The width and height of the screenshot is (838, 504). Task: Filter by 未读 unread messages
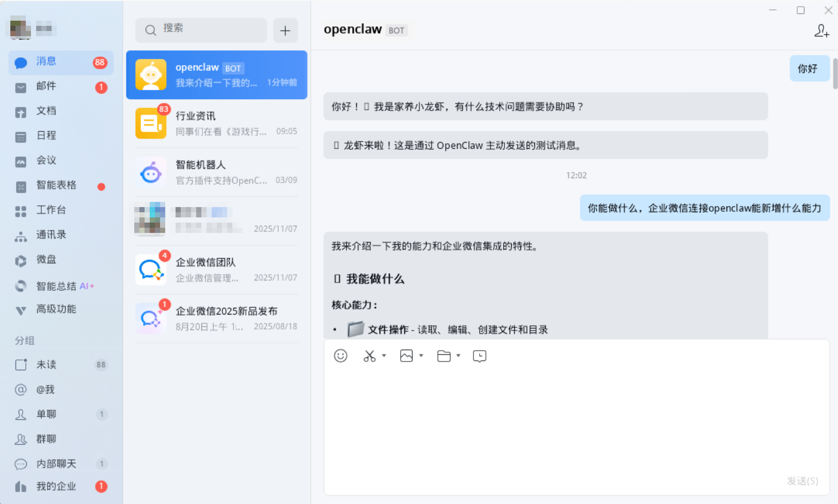tap(46, 365)
